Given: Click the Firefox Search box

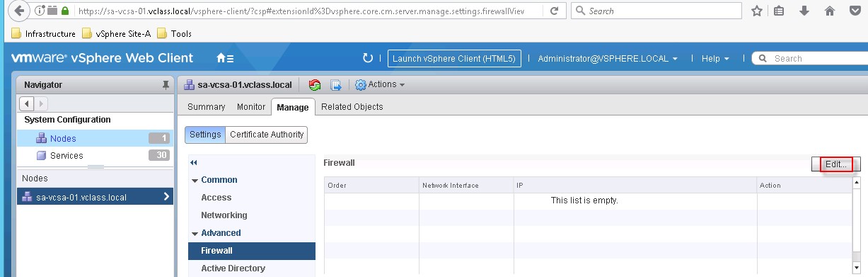Looking at the screenshot, I should click(656, 11).
